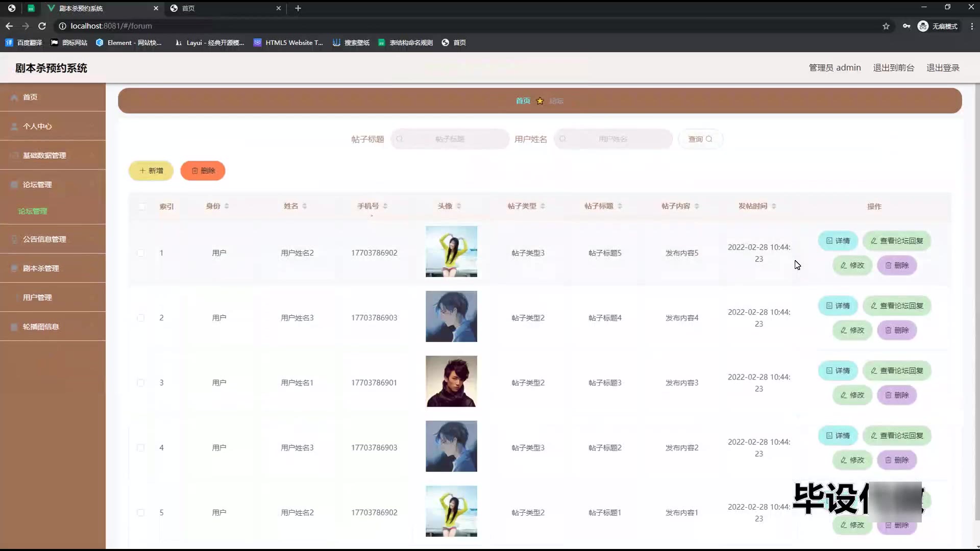This screenshot has height=551, width=980.
Task: Open avatar thumbnail in row 3
Action: point(451,382)
